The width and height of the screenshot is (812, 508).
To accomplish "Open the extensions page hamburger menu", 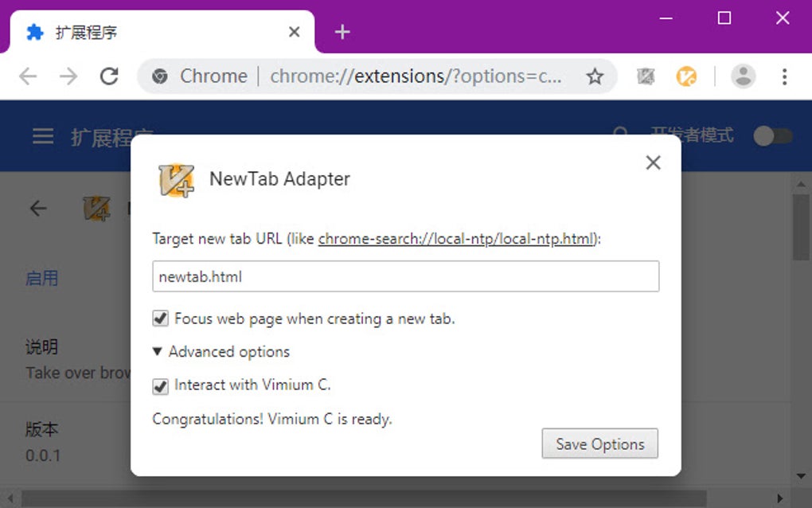I will point(42,135).
